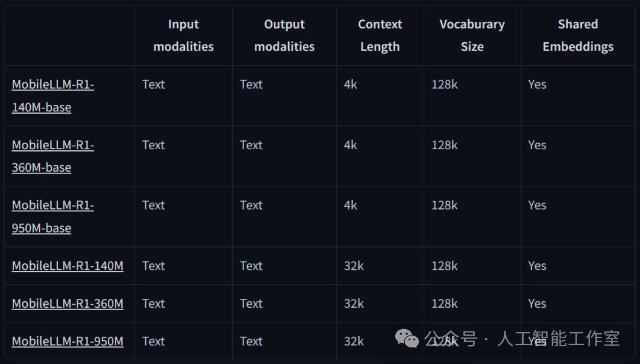
Task: Click the 4k context cell for MobileLLM-R1-140M-base
Action: pyautogui.click(x=350, y=85)
